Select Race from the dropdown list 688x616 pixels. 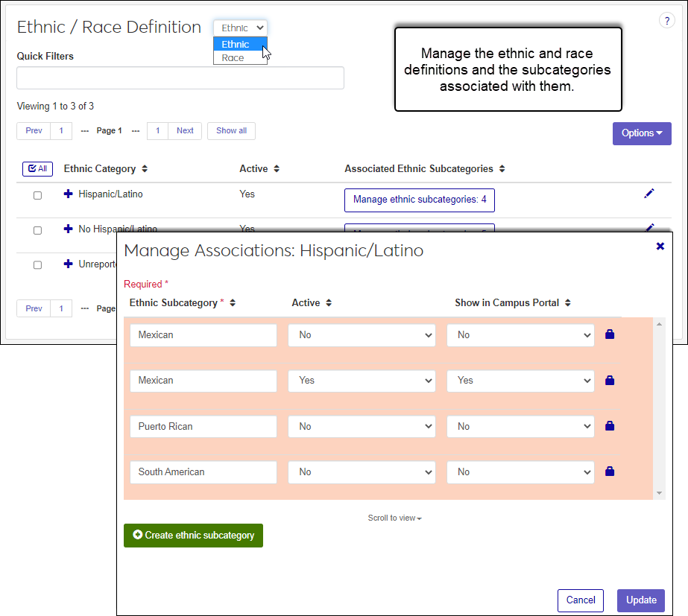click(x=233, y=57)
